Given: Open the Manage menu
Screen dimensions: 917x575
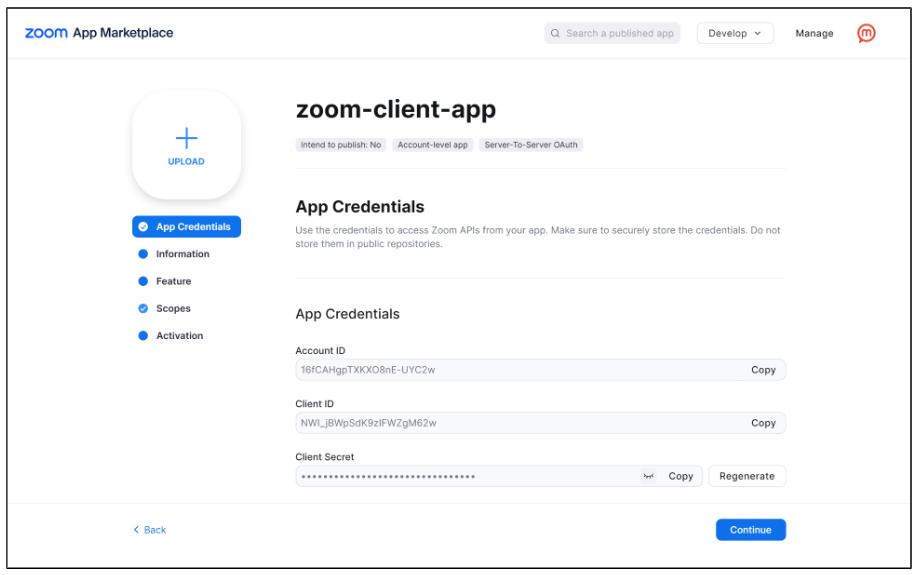Looking at the screenshot, I should [x=814, y=33].
